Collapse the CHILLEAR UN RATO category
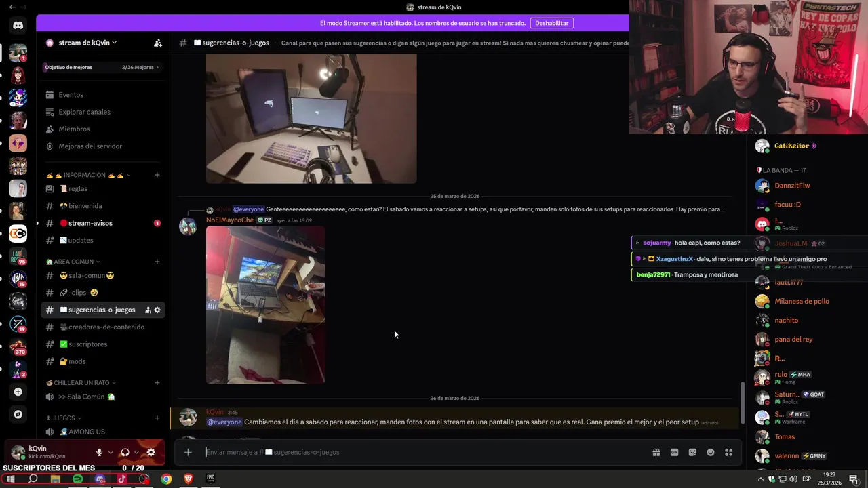Screen dimensions: 868x488 click(81, 383)
